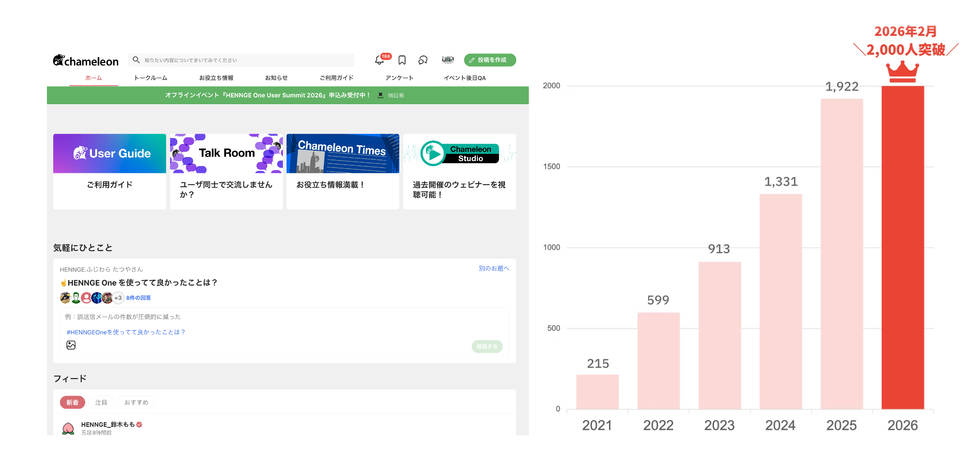Screen dimensions: 980x471
Task: Click the peach avatar of HENNGE_鈴木もも
Action: (68, 428)
